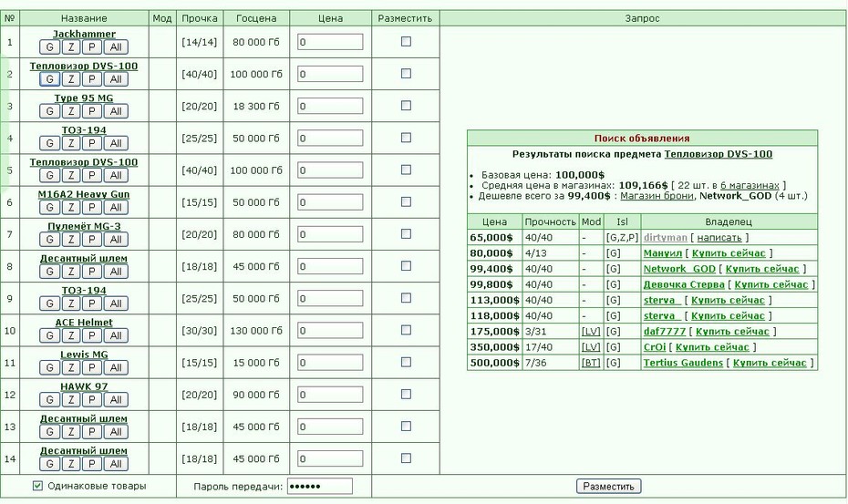Tick the Разместить checkbox for Type 95 MG
Viewport: 848px width, 504px height.
point(406,106)
